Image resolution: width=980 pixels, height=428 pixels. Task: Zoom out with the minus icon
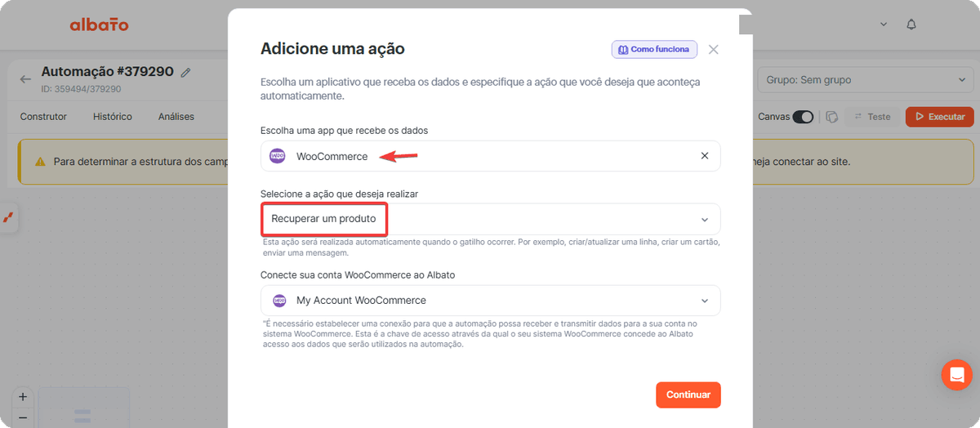(22, 417)
